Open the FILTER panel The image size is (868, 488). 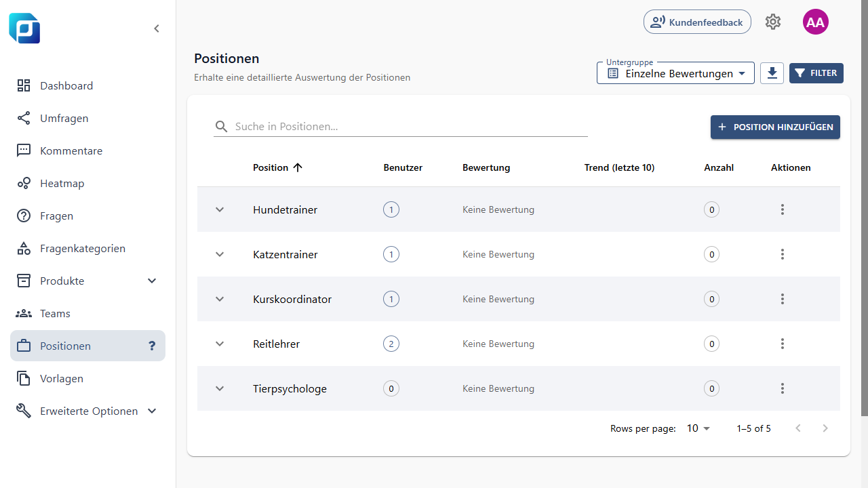click(816, 73)
